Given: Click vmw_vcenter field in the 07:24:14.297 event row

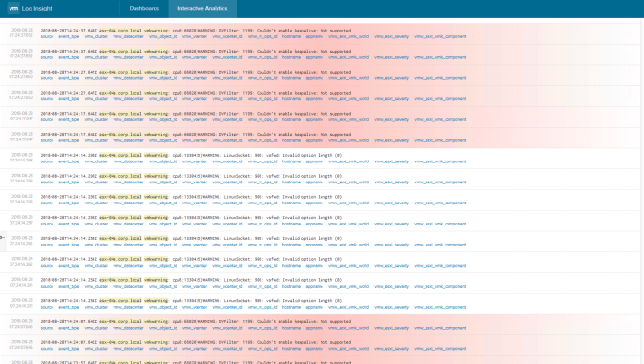Looking at the screenshot, I should click(x=195, y=224).
